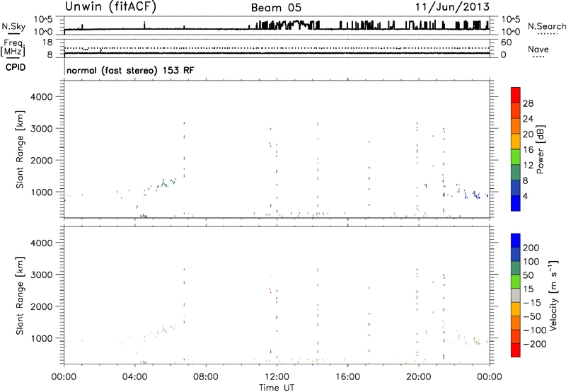Click the gray segment of Velocity colorbar
The width and height of the screenshot is (566, 392).
pos(516,295)
